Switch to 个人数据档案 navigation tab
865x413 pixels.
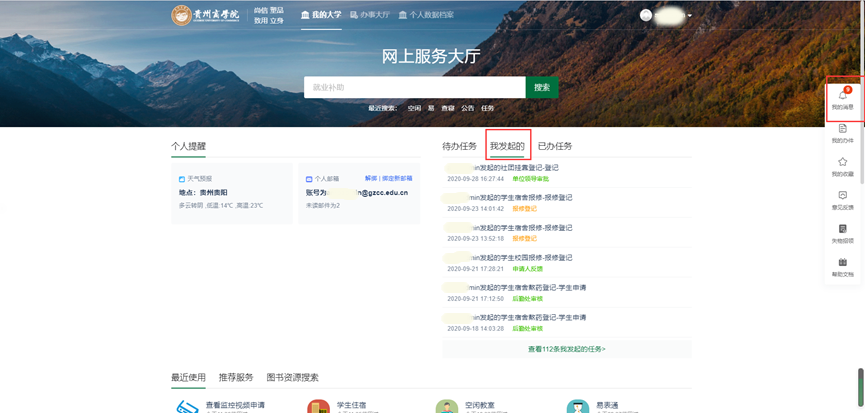pos(426,15)
